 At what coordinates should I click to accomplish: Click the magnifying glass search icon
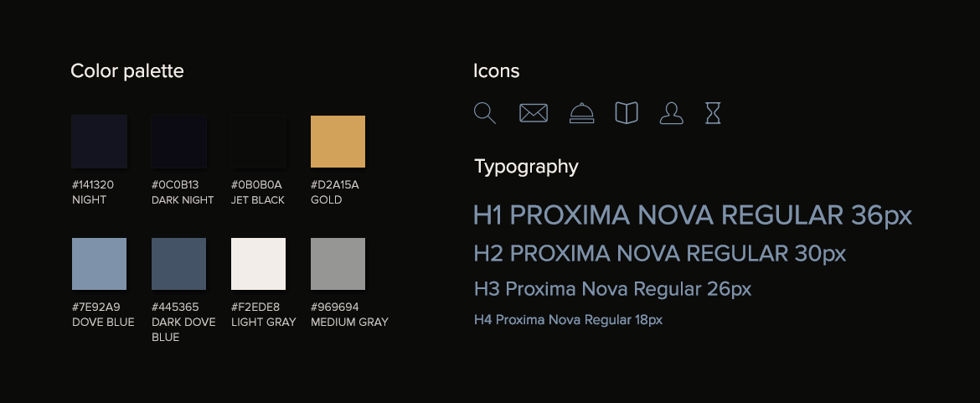[x=484, y=113]
